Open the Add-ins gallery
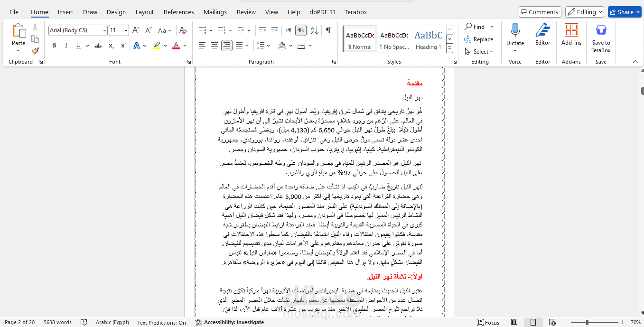 click(x=571, y=34)
